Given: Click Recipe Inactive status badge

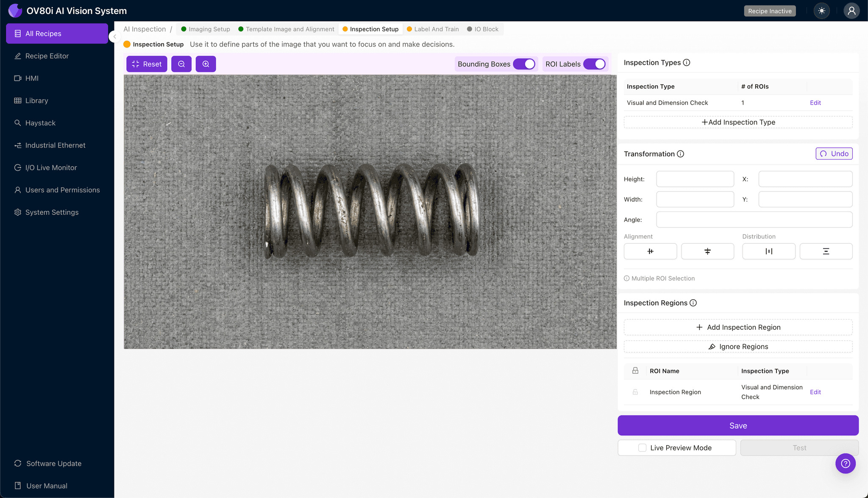Looking at the screenshot, I should point(770,11).
